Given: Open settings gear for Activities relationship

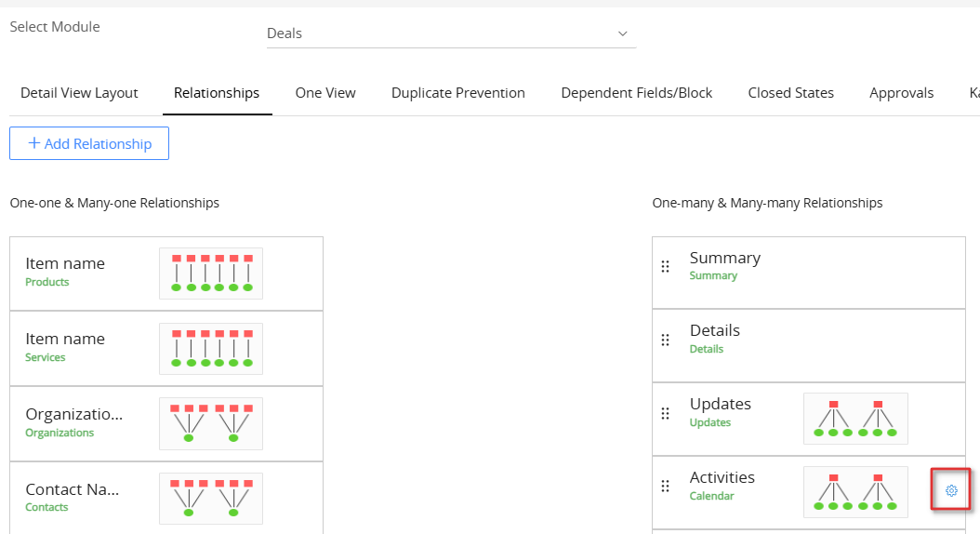Looking at the screenshot, I should point(951,490).
